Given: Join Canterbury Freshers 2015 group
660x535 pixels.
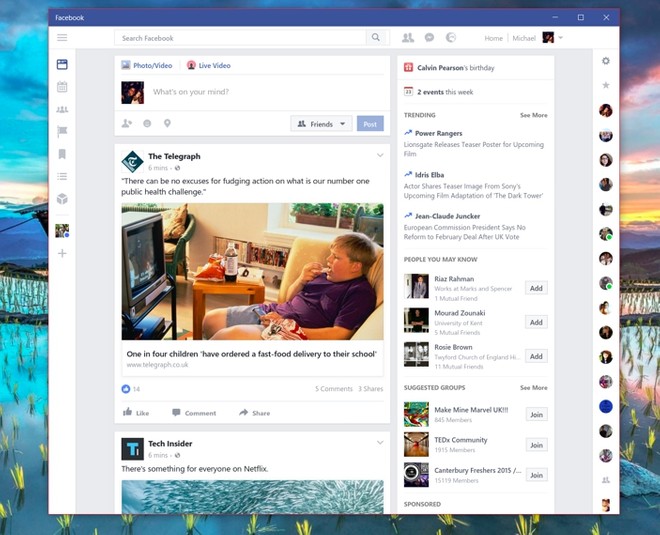Looking at the screenshot, I should pos(537,475).
